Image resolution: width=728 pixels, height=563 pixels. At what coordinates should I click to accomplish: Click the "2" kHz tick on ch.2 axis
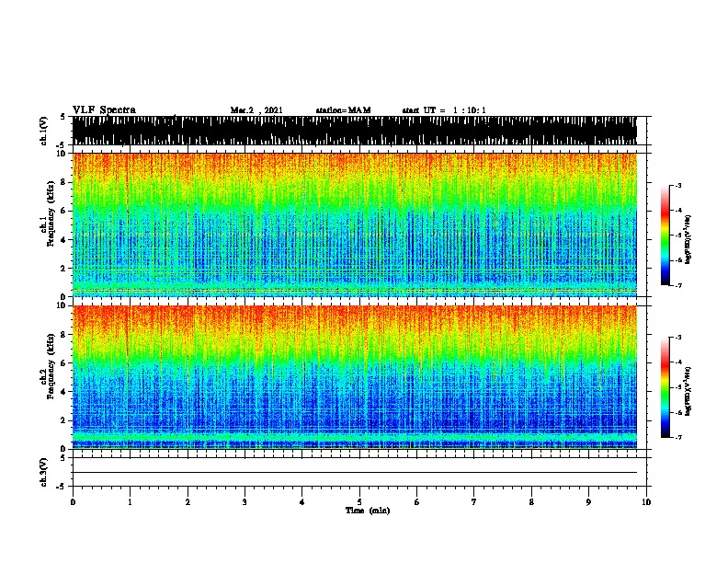pyautogui.click(x=63, y=420)
